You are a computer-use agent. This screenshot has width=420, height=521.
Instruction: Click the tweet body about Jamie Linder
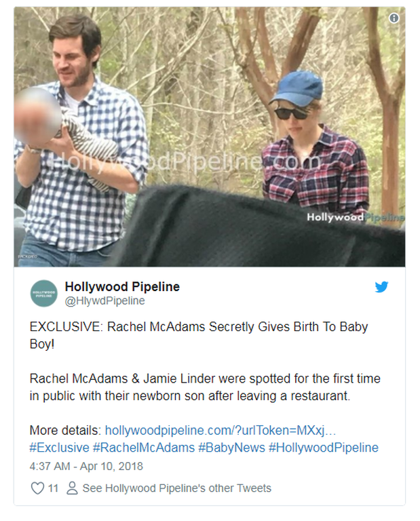[205, 387]
